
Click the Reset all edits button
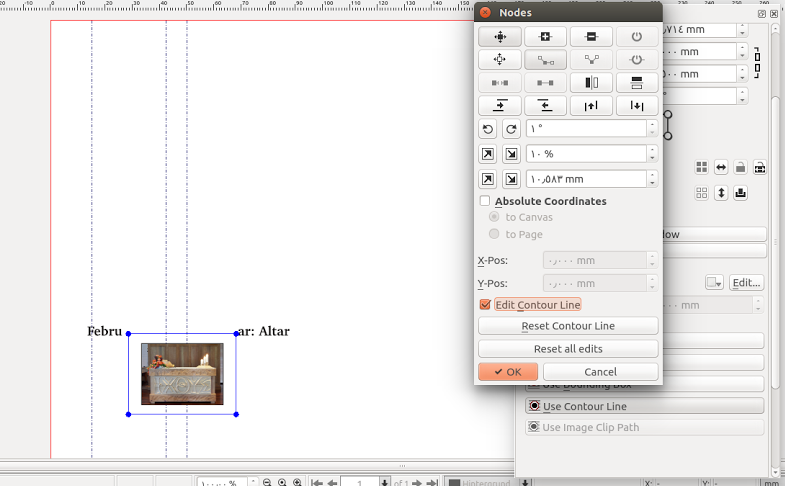tap(568, 349)
